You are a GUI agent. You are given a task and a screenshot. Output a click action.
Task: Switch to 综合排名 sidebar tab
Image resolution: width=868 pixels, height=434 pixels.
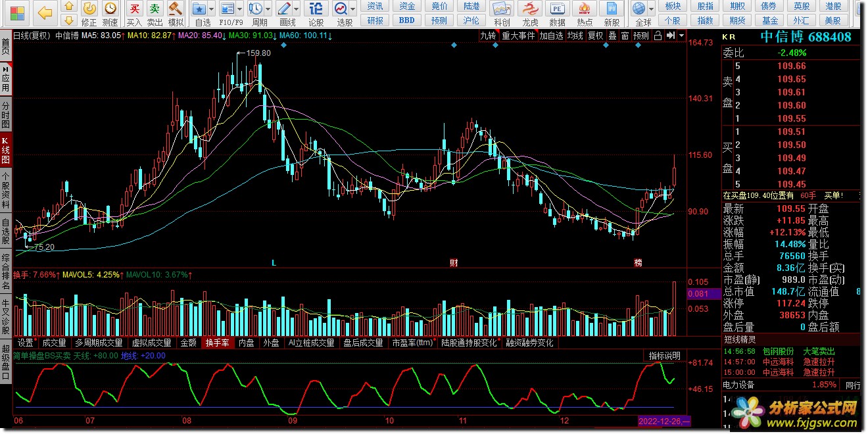[x=5, y=272]
